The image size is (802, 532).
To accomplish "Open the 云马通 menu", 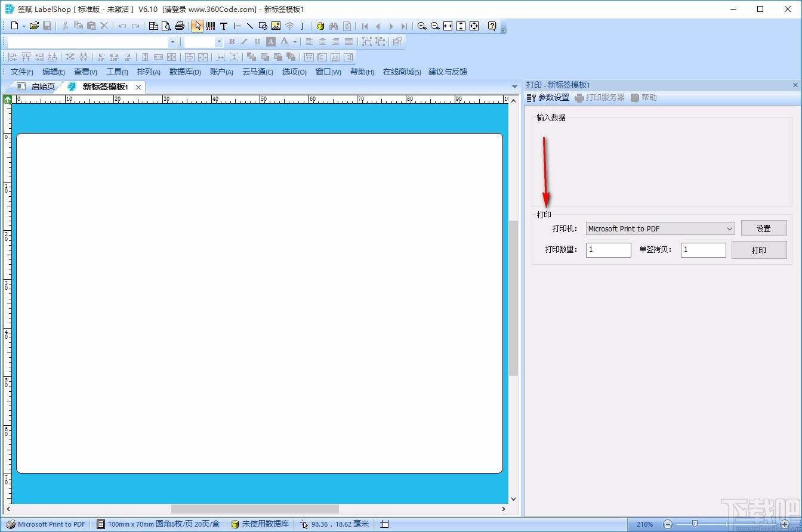I will click(258, 72).
